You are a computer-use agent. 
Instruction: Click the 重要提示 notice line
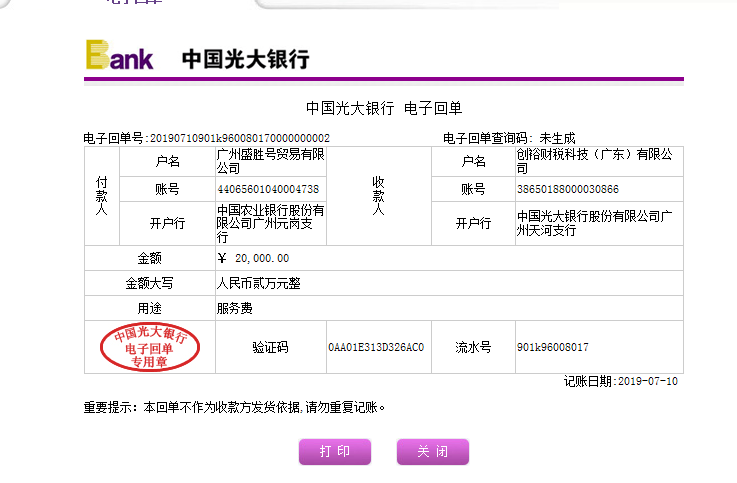click(x=234, y=407)
